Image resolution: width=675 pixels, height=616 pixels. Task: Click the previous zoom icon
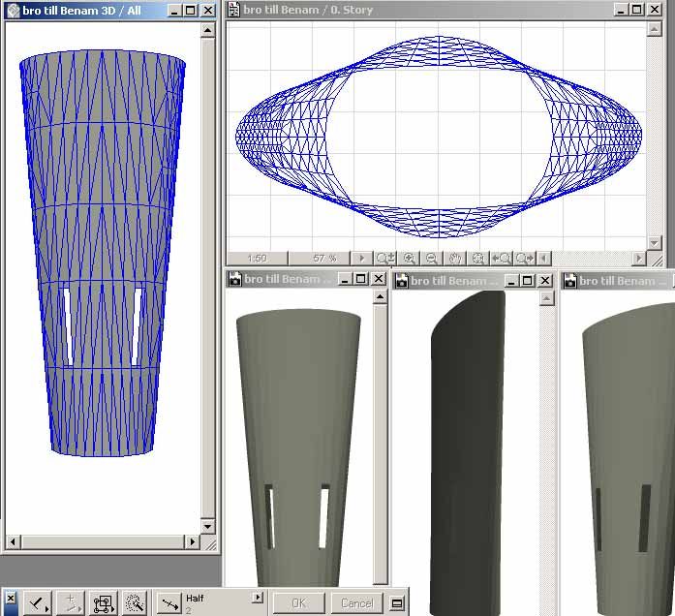pyautogui.click(x=502, y=259)
